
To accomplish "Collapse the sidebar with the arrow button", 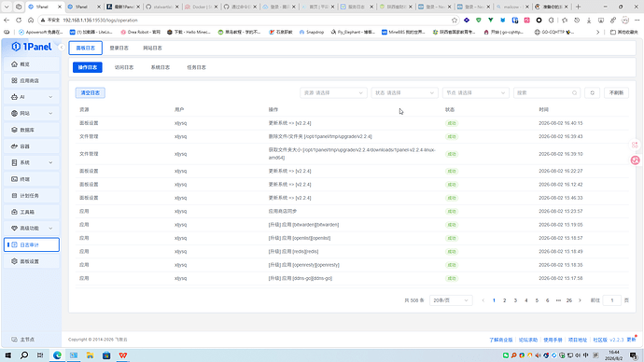I will click(62, 48).
